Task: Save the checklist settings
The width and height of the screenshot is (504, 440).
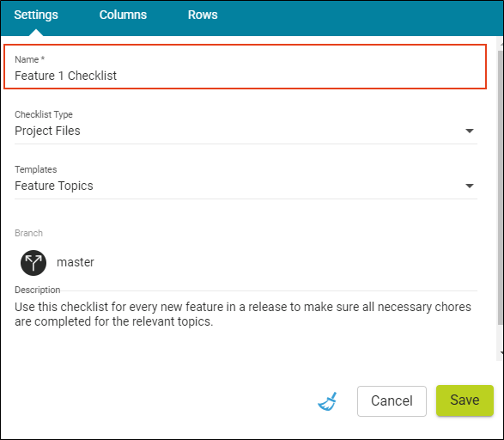Action: (x=465, y=400)
